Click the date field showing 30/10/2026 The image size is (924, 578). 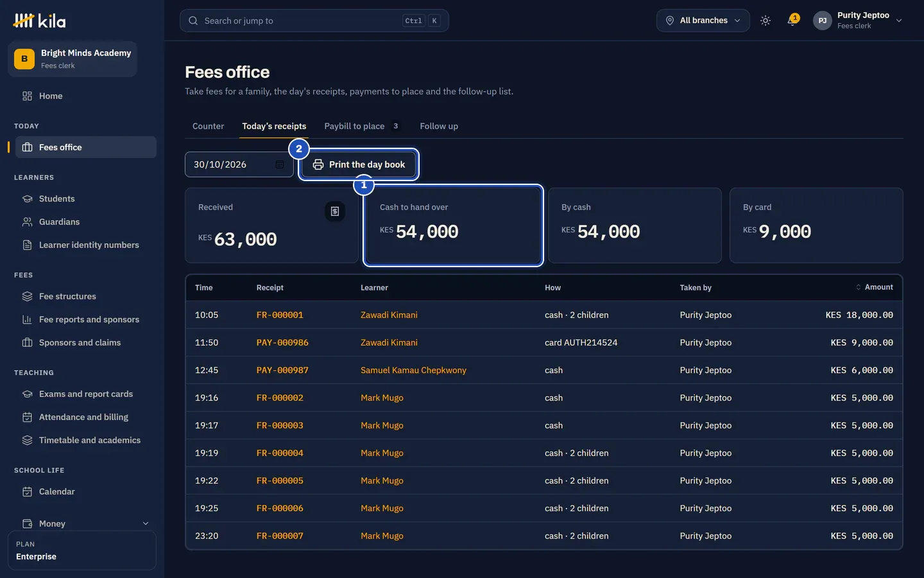[x=239, y=164]
